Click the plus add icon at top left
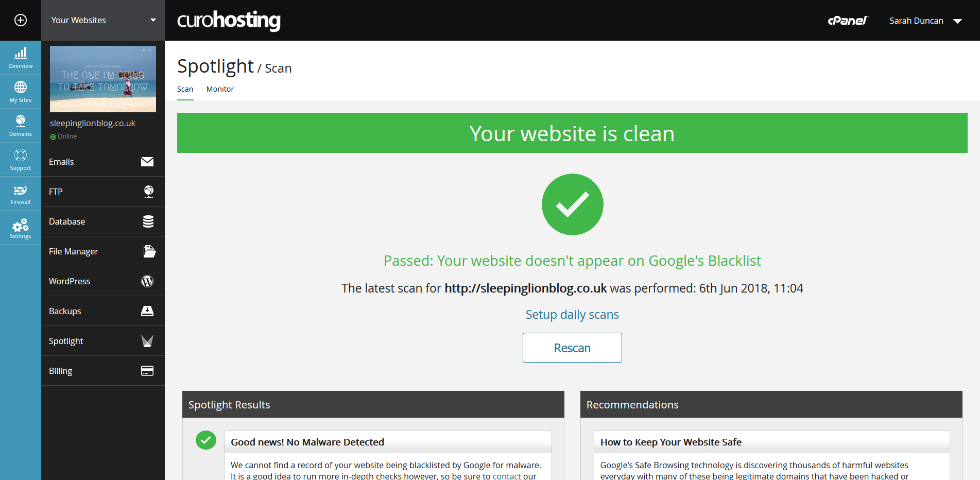The image size is (980, 480). (x=21, y=20)
